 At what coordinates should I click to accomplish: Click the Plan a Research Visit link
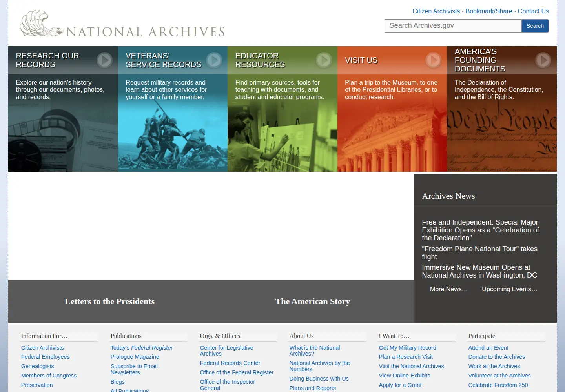pos(406,357)
